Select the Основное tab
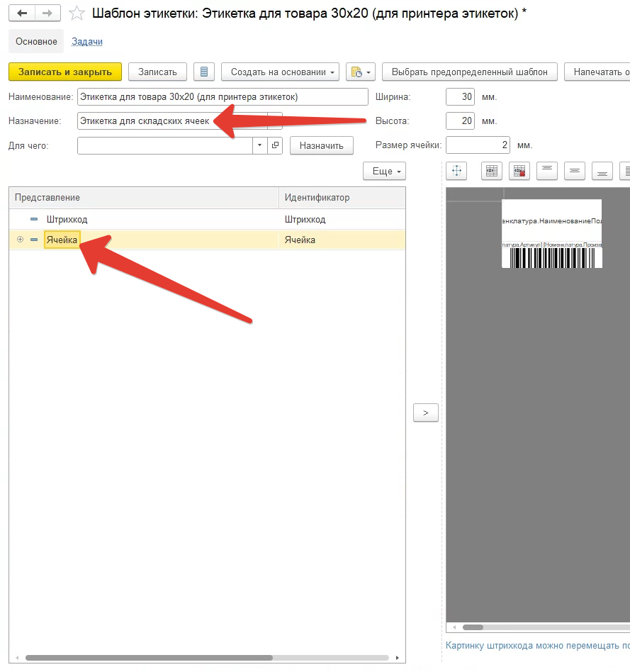The image size is (630, 672). click(36, 41)
